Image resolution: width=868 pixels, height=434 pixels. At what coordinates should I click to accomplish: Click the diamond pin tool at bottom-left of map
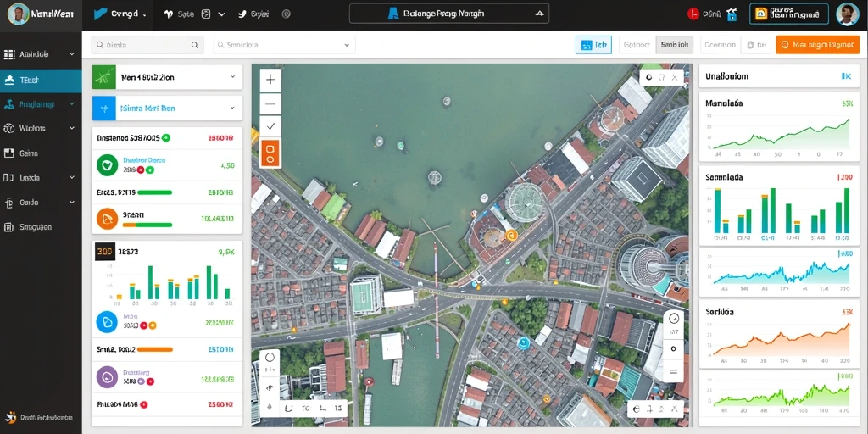(x=270, y=408)
